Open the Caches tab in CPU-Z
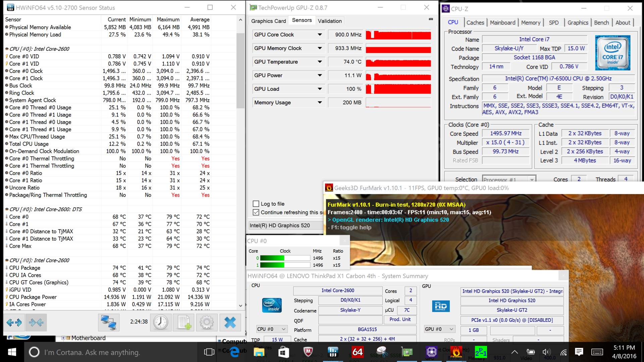The image size is (644, 362). [x=475, y=22]
